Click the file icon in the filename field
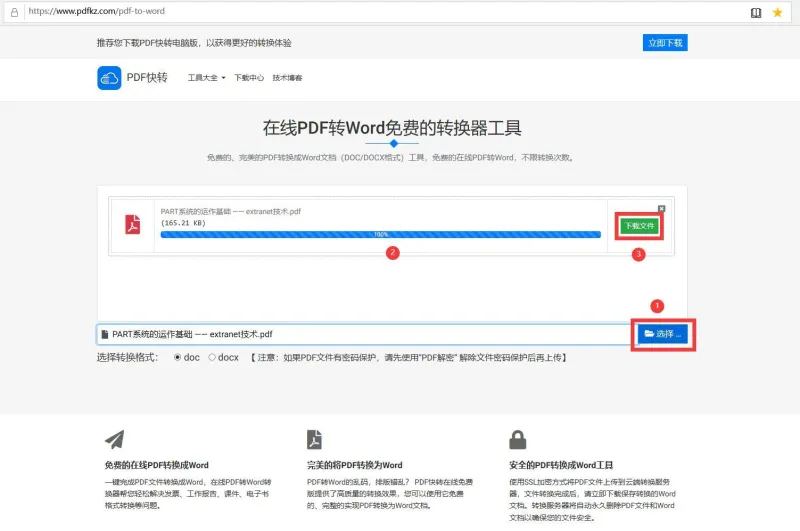 click(105, 334)
